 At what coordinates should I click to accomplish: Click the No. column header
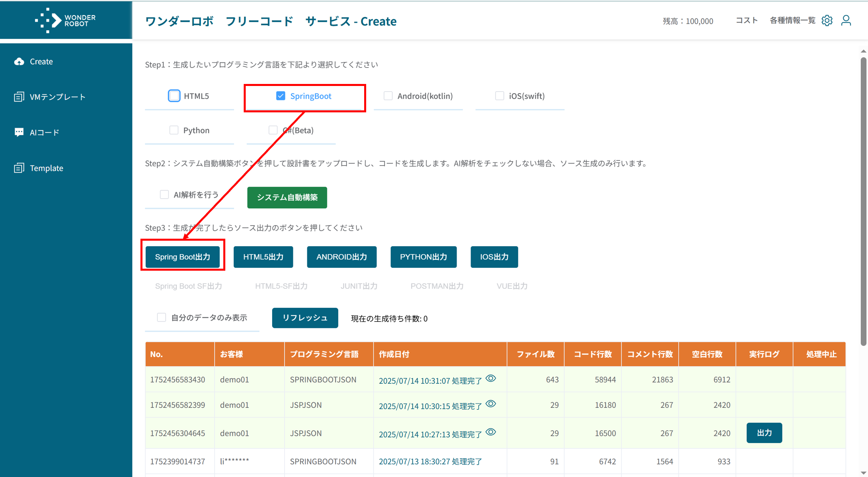click(180, 354)
